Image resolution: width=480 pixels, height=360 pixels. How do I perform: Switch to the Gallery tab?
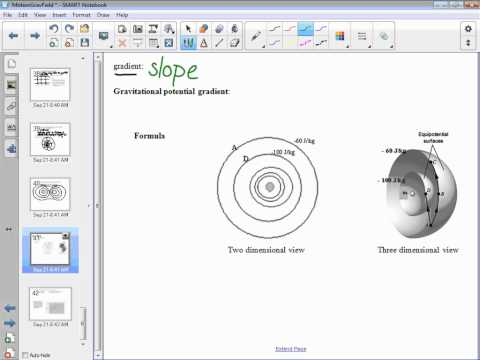pos(11,85)
